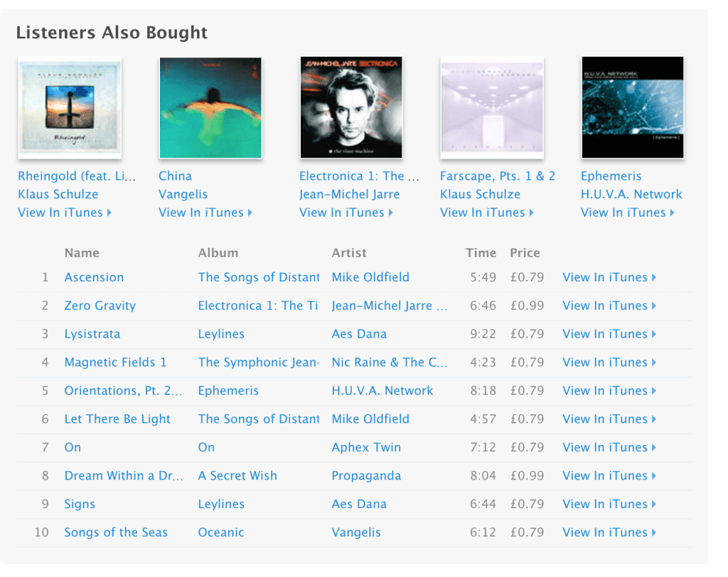
Task: Open the Ephemeris album artwork
Action: (x=632, y=108)
